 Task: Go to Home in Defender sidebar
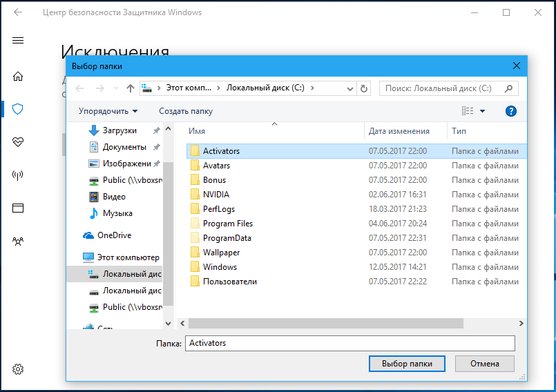18,76
